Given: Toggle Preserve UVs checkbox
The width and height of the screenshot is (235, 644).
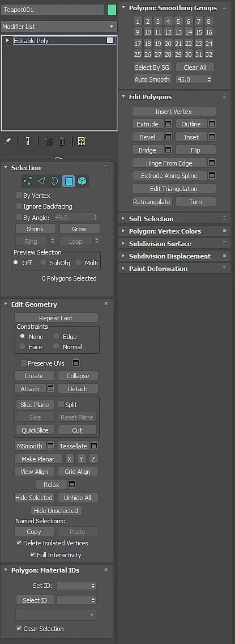Looking at the screenshot, I should point(24,363).
